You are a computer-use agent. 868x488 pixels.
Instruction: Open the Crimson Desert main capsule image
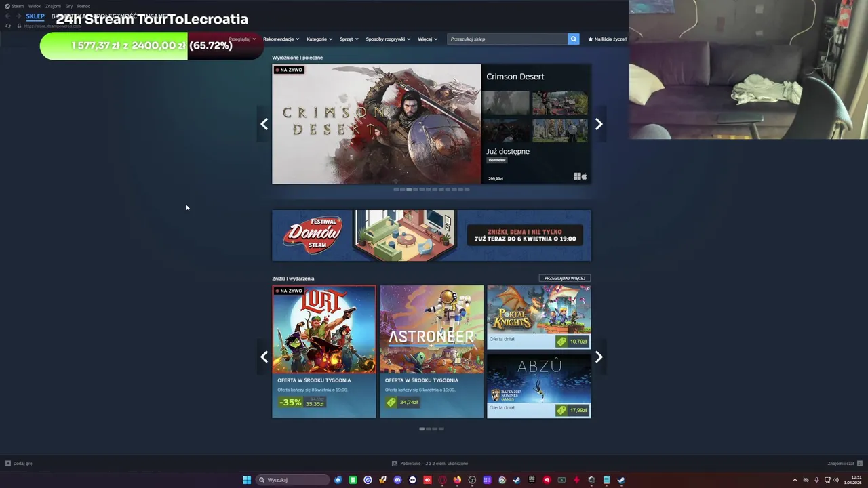pos(376,124)
